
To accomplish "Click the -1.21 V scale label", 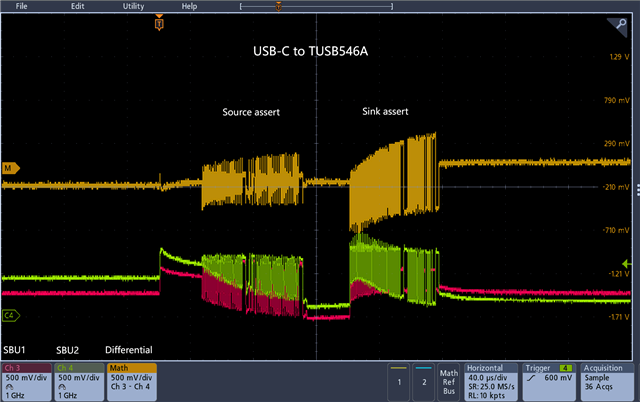I will [x=618, y=273].
